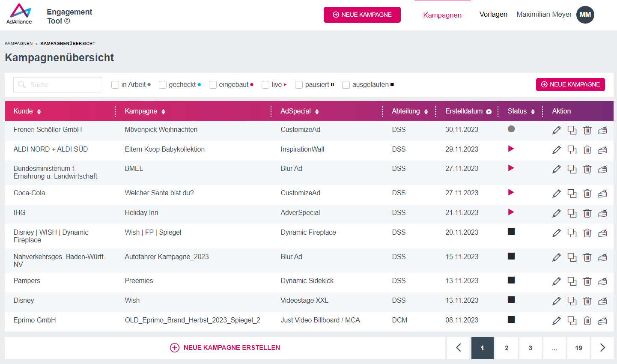Go to page 2 of results

coord(507,348)
